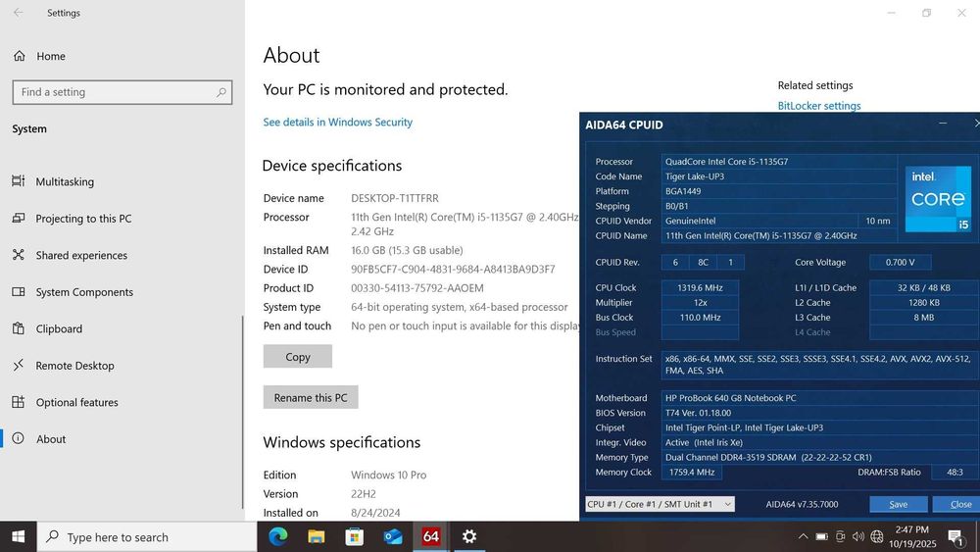Open Outlook from taskbar
Screen dimensions: 980x552
coord(393,536)
